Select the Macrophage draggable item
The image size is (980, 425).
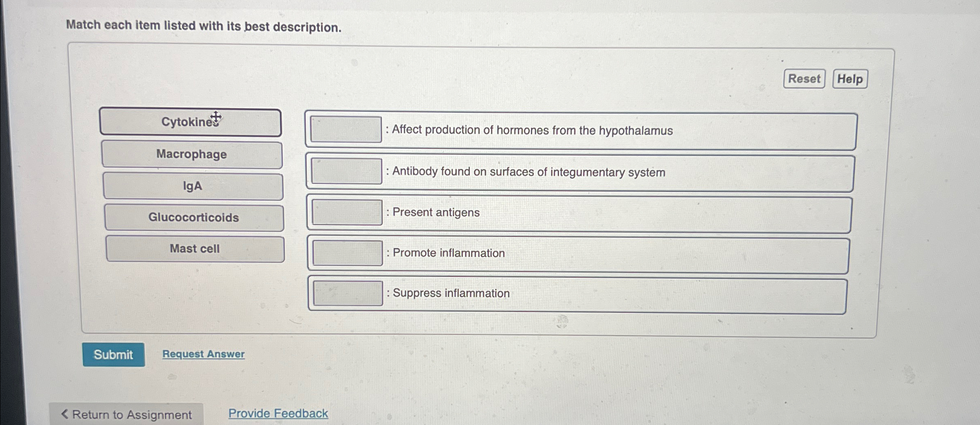pos(192,154)
